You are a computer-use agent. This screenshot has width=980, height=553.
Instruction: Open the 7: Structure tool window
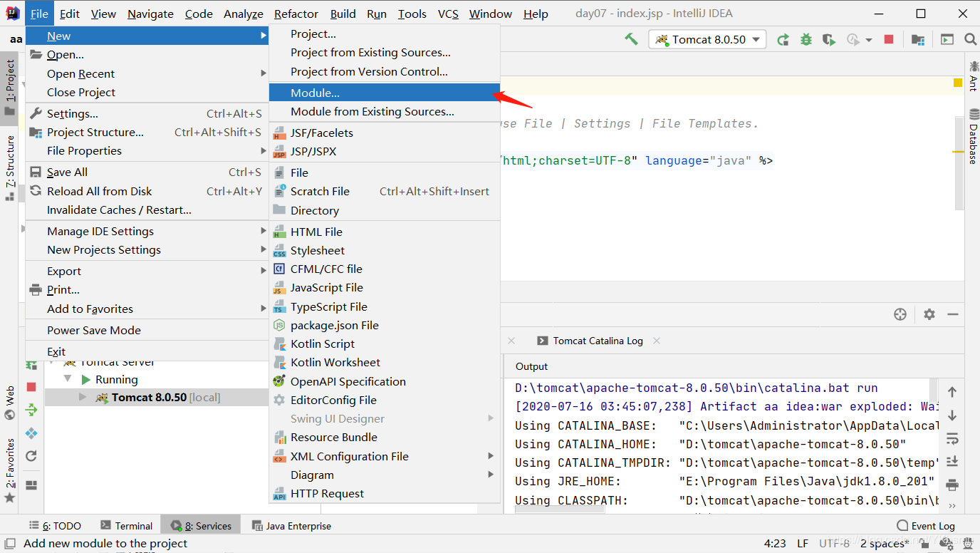[10, 167]
